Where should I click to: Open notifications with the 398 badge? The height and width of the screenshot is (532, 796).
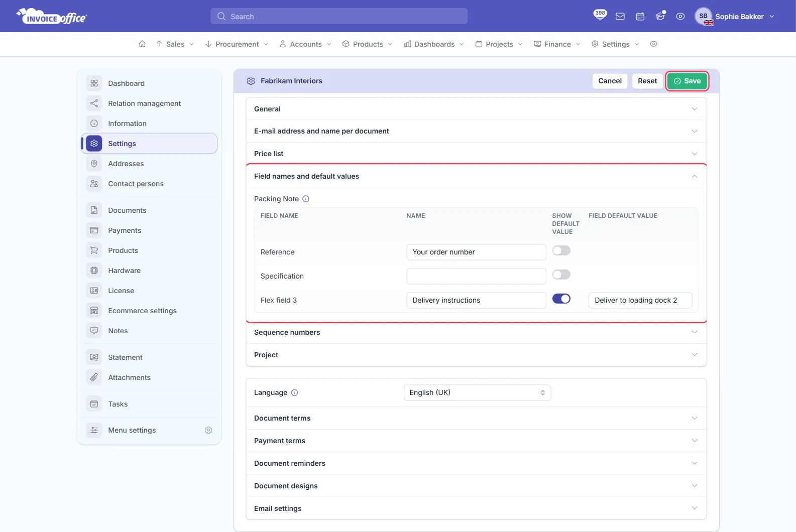pos(600,16)
